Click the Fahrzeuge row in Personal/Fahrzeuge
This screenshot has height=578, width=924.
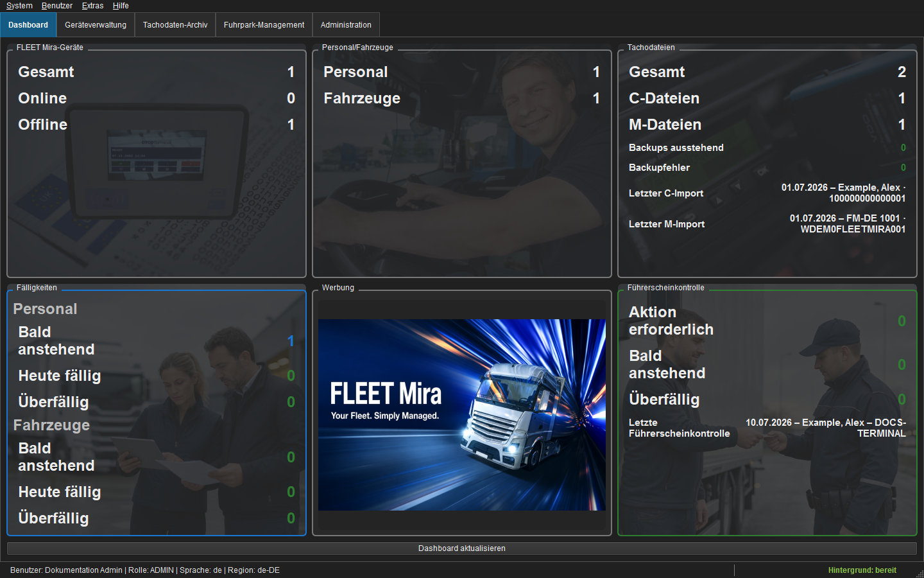click(462, 98)
